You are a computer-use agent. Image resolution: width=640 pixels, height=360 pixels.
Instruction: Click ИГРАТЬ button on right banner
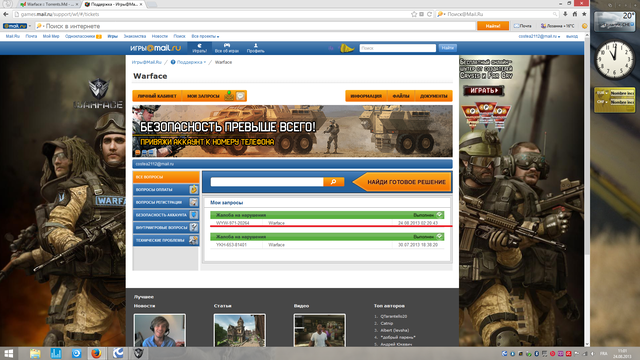pos(484,91)
